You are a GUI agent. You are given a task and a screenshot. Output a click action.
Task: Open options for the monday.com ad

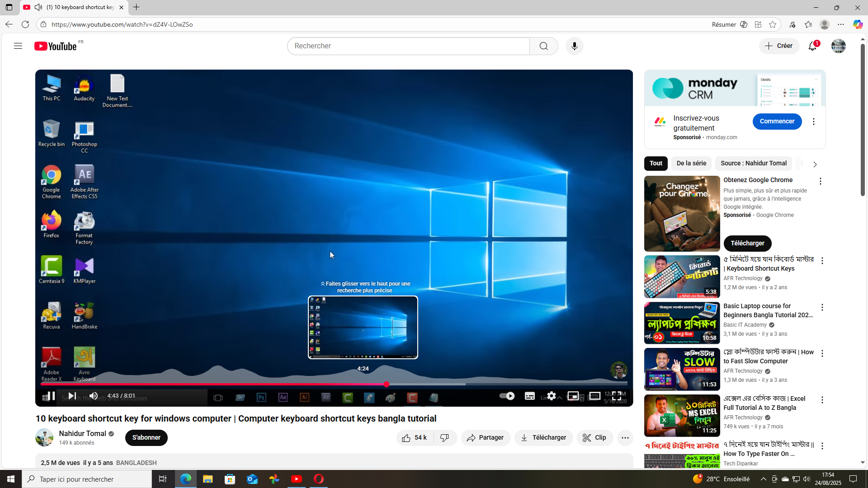pos(814,122)
